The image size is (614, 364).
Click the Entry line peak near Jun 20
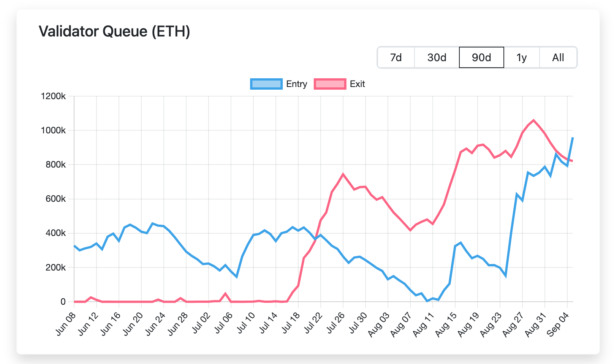(x=130, y=224)
